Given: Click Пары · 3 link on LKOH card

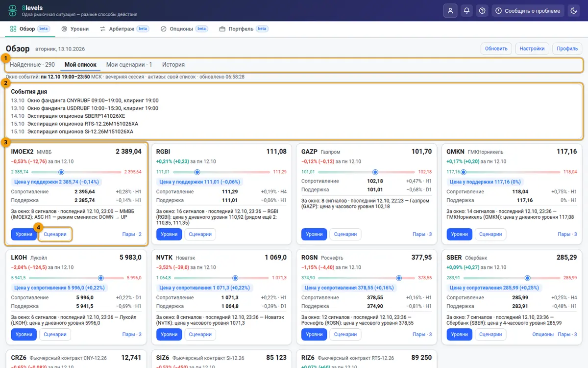Looking at the screenshot, I should (x=132, y=335).
